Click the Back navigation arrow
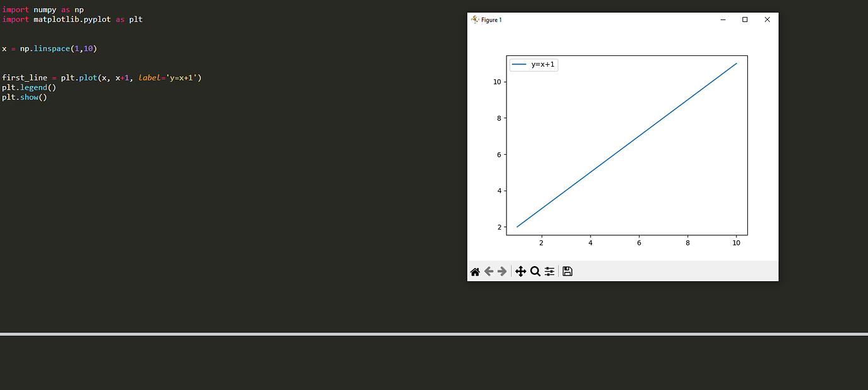Viewport: 868px width, 390px height. point(489,271)
